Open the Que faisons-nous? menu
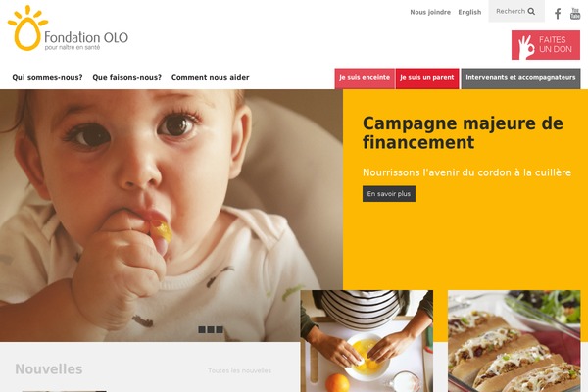 point(127,77)
